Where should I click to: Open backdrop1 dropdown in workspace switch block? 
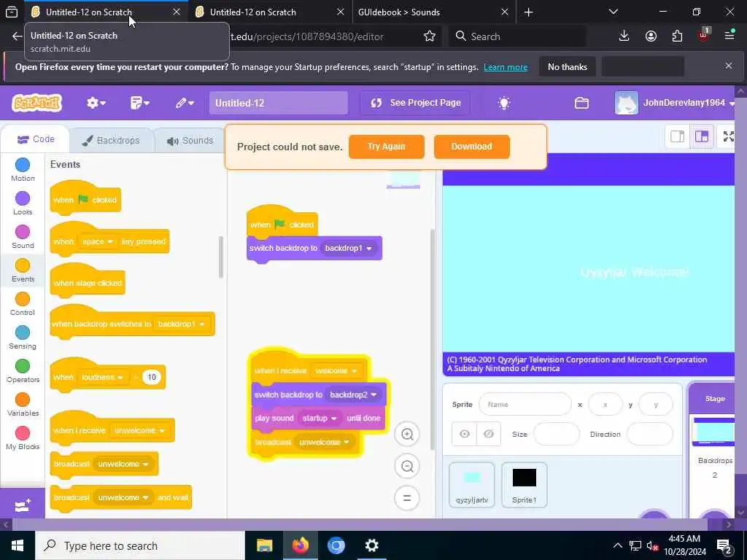point(348,248)
